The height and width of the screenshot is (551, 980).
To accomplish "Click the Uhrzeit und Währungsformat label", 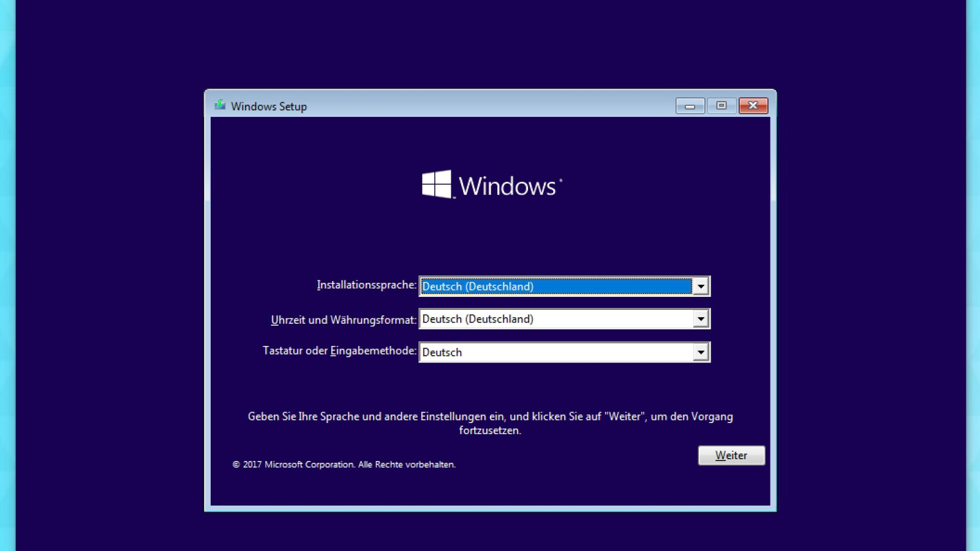I will (x=343, y=320).
